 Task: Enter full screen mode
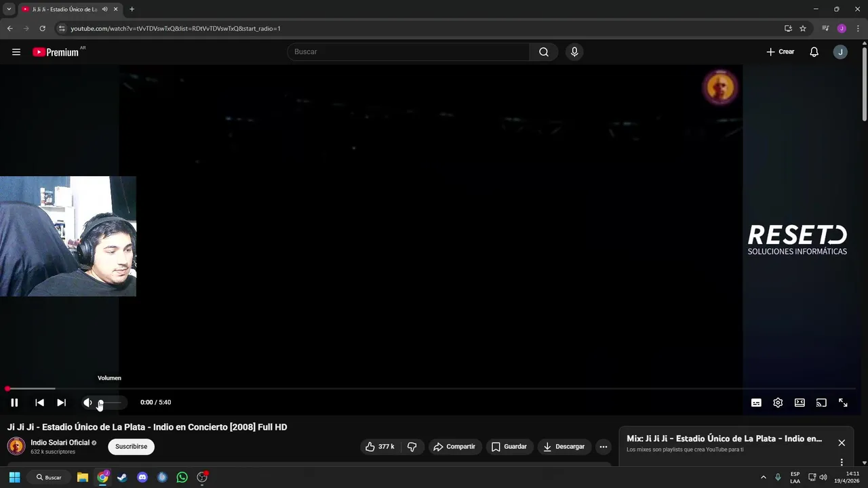(843, 403)
